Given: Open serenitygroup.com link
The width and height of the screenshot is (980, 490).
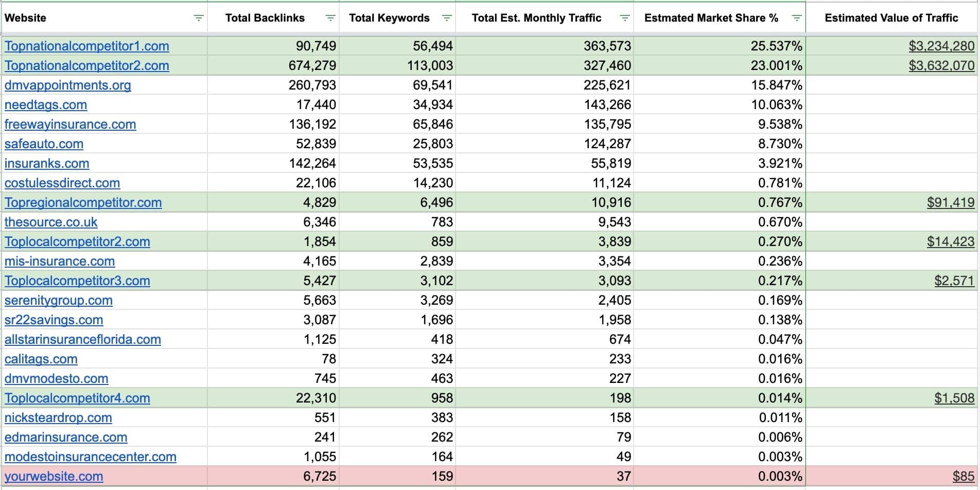Looking at the screenshot, I should 59,301.
